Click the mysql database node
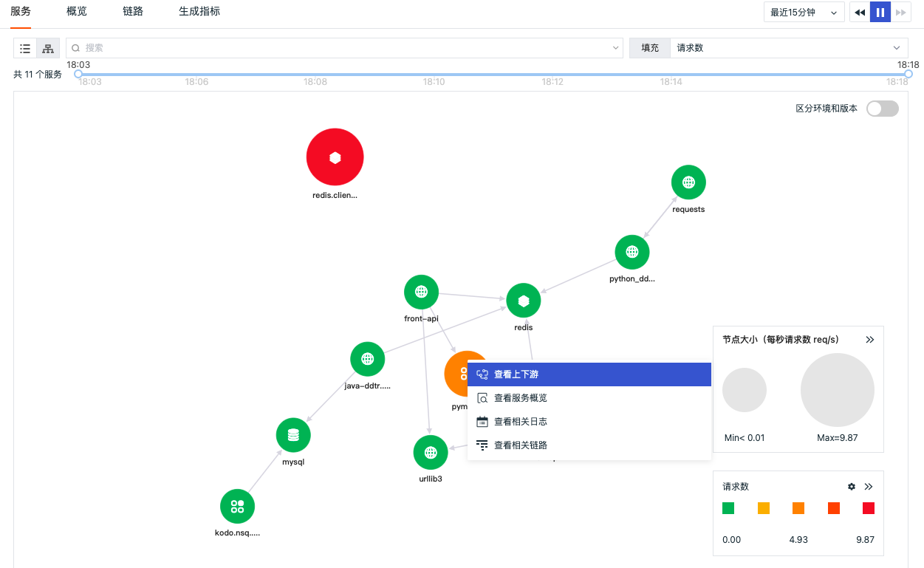This screenshot has width=924, height=568. [x=293, y=435]
